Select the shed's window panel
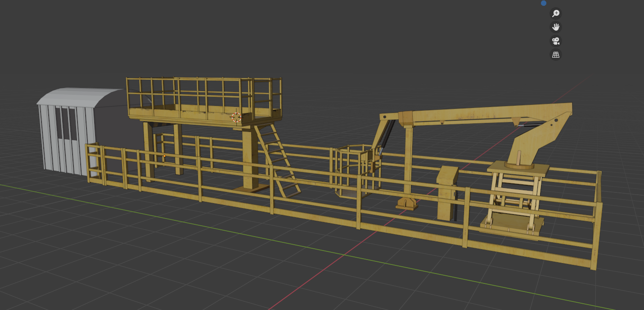The height and width of the screenshot is (310, 644). [66, 123]
